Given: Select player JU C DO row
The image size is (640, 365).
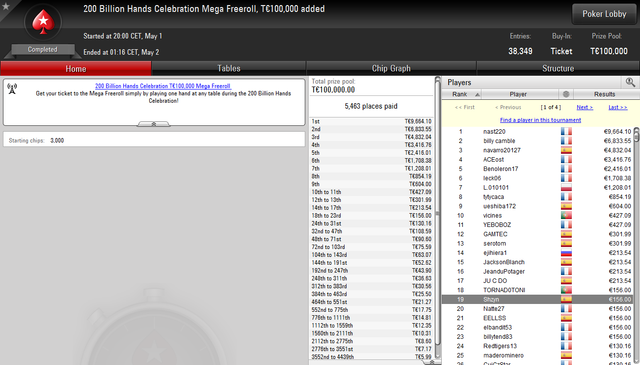Looking at the screenshot, I should point(538,280).
